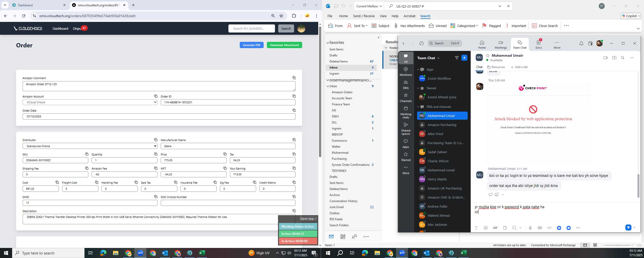Screen dimensions: 644x258
Task: Open Mentions in Zoom sidebar
Action: tap(406, 71)
